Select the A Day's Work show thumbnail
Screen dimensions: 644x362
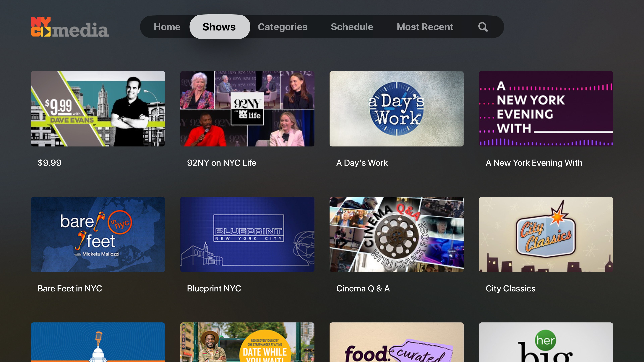396,109
